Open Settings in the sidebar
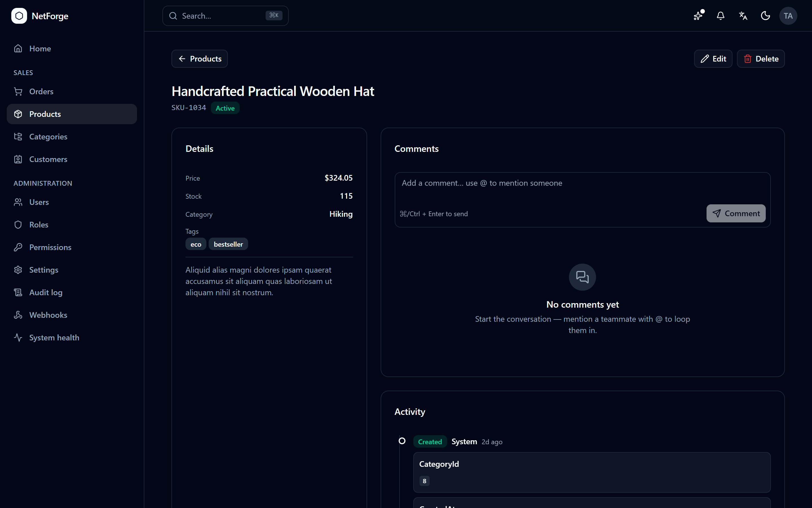 click(x=72, y=270)
